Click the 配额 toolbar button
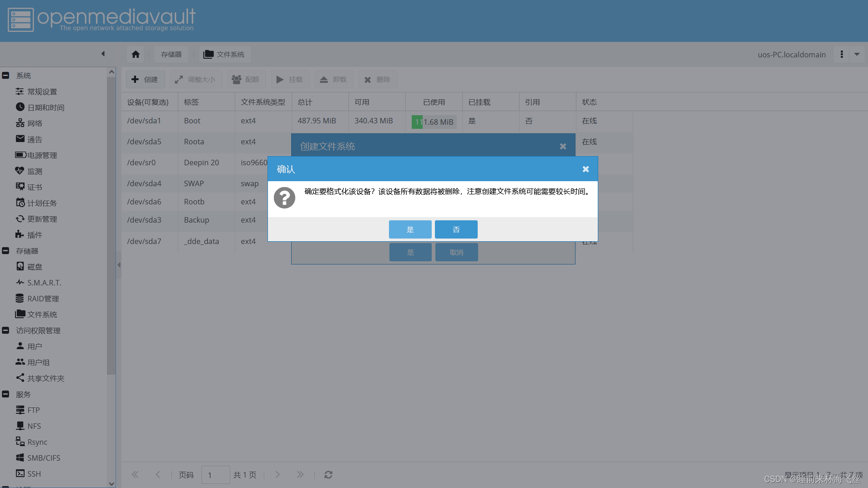 (x=246, y=79)
